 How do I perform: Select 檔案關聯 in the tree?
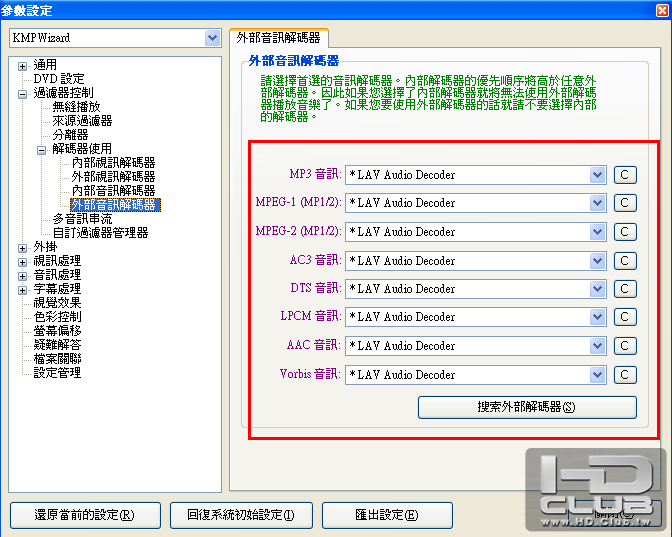[x=57, y=359]
